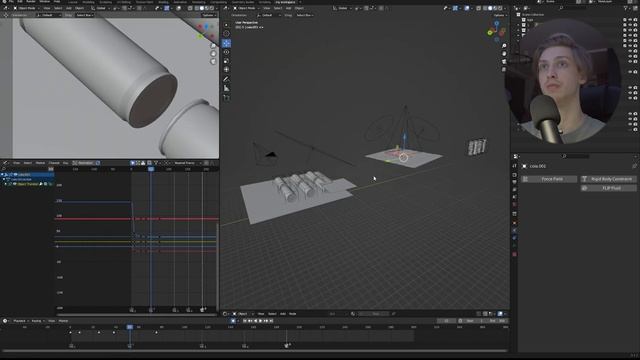Open the Output properties tab icon

tap(515, 182)
